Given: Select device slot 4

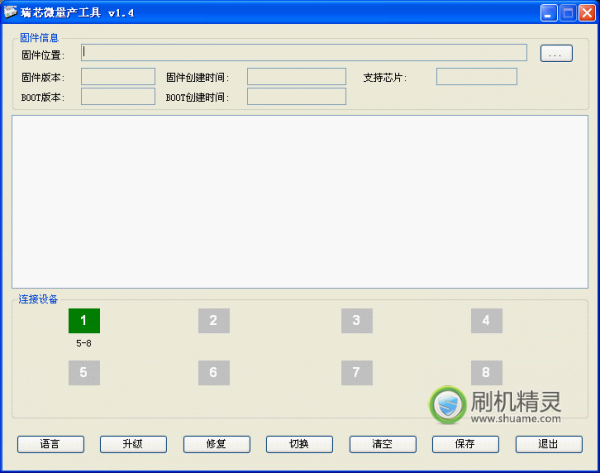Looking at the screenshot, I should pyautogui.click(x=486, y=320).
